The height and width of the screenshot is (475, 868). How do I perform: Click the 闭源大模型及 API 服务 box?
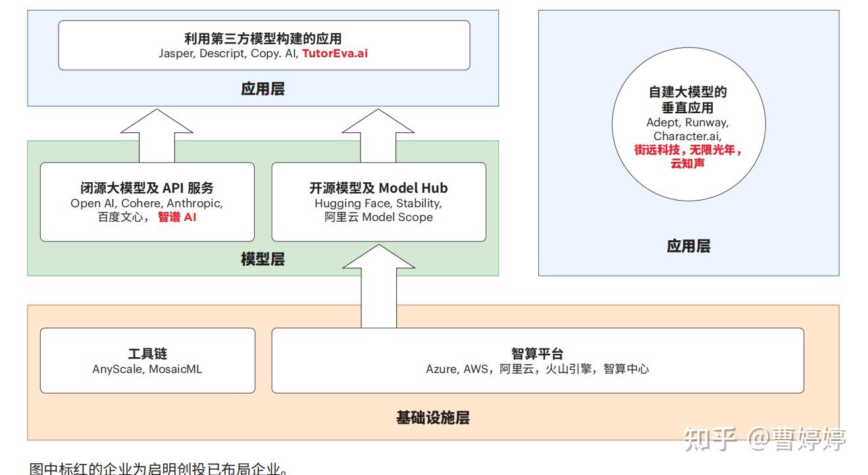point(147,201)
